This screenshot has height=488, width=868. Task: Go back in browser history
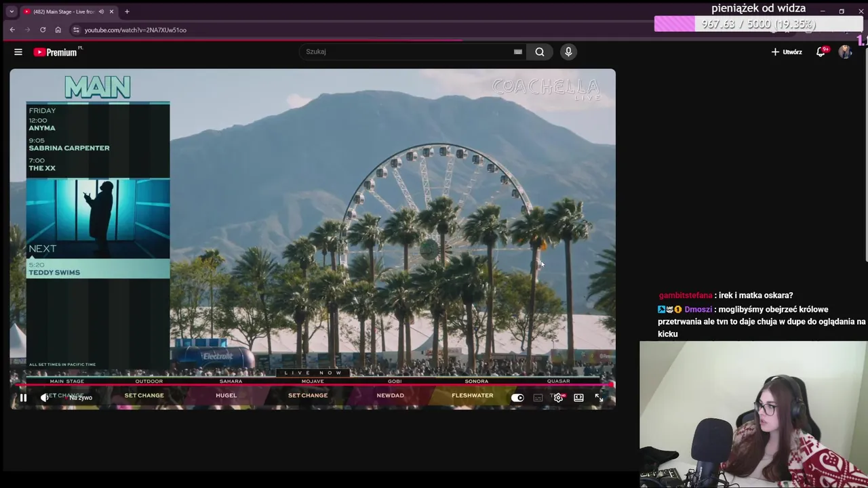tap(12, 30)
